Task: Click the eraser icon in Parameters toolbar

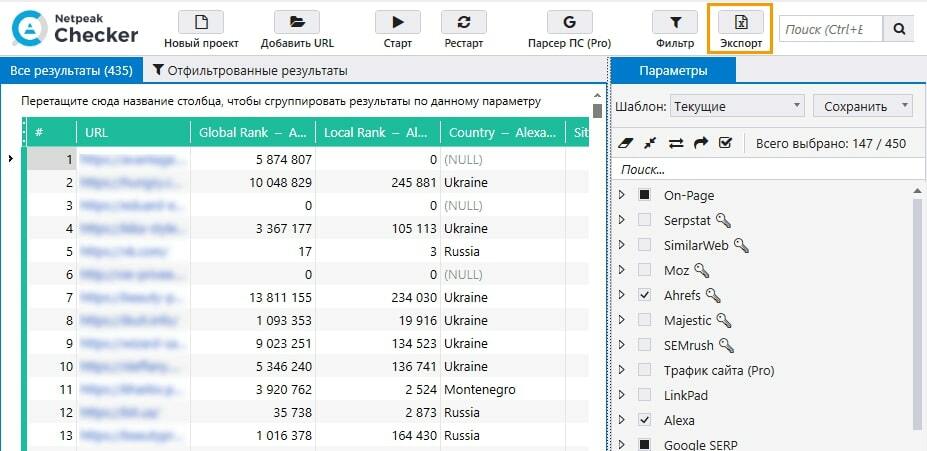Action: coord(626,144)
